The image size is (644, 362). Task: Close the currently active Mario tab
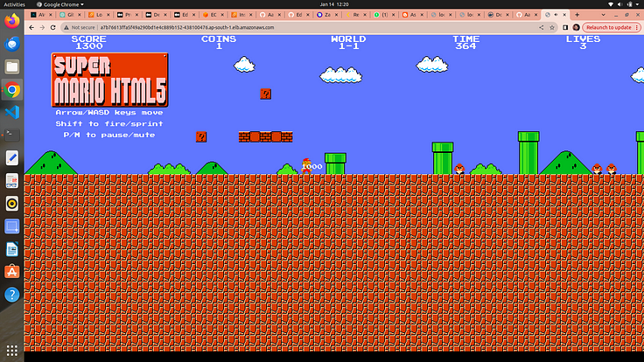564,15
